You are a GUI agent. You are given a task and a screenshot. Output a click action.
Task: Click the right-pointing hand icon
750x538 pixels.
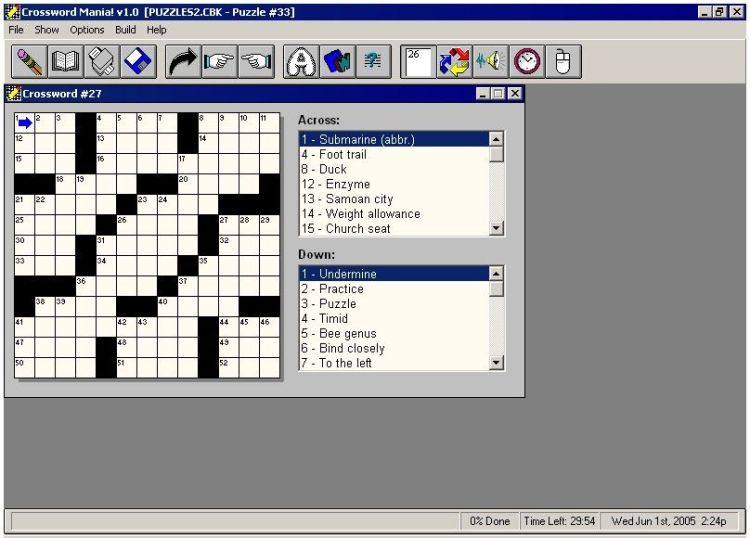click(x=219, y=62)
